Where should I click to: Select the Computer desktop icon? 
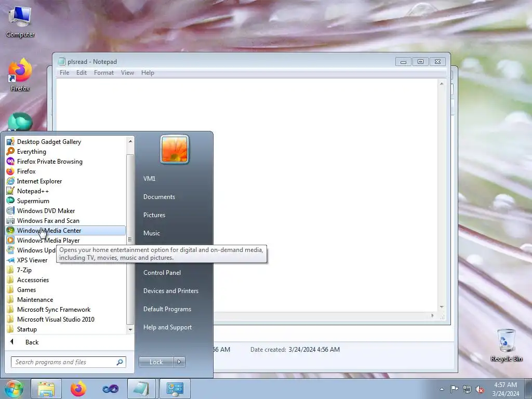click(x=20, y=21)
